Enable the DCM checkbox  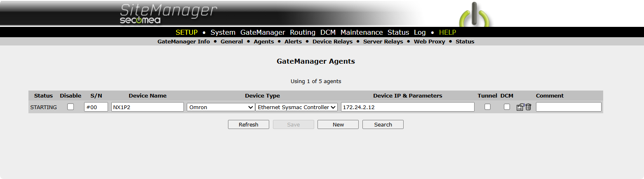click(507, 107)
